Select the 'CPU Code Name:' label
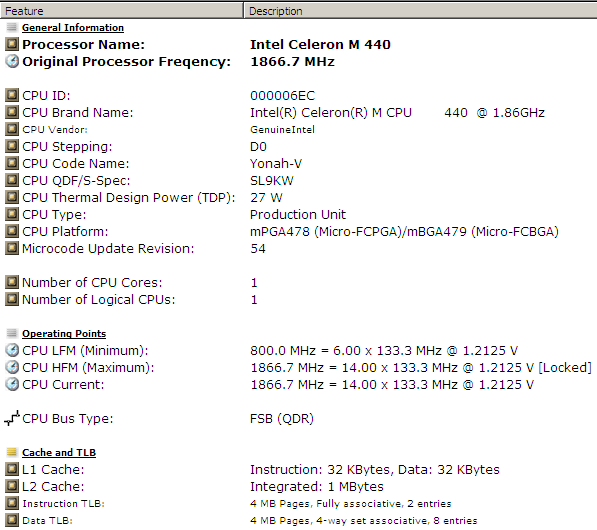 pos(76,164)
